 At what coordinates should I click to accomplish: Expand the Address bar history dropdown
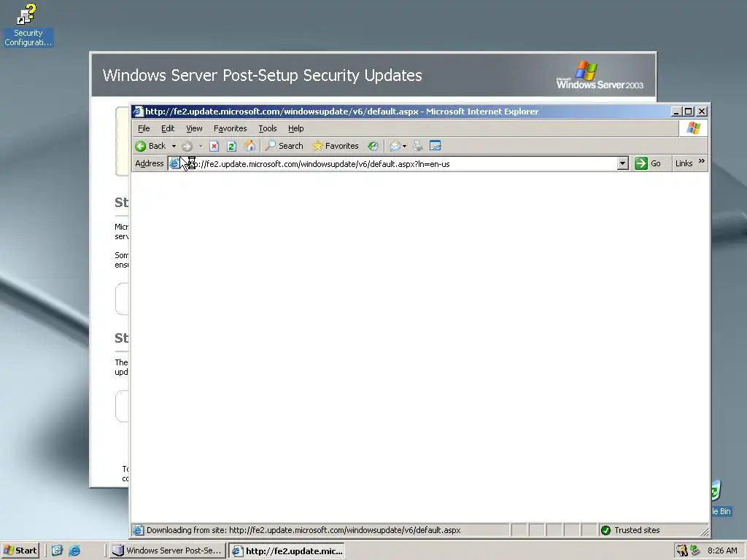point(623,164)
